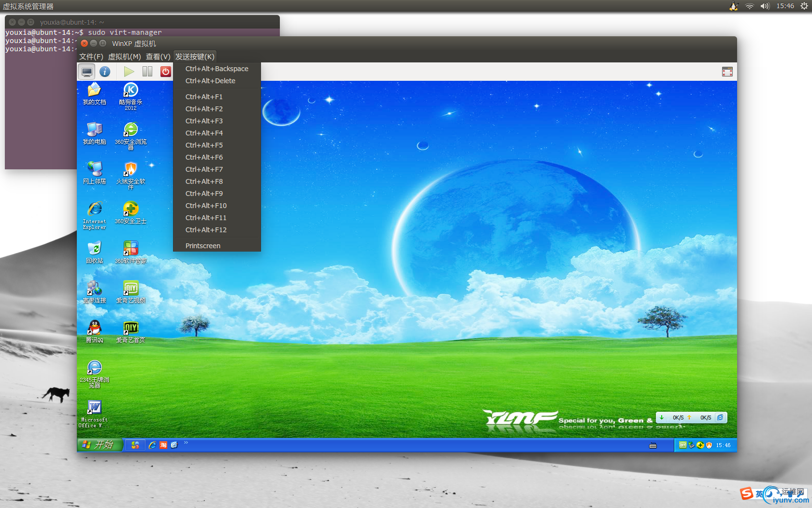Select the 360软件管家 desktop shortcut

tap(130, 253)
